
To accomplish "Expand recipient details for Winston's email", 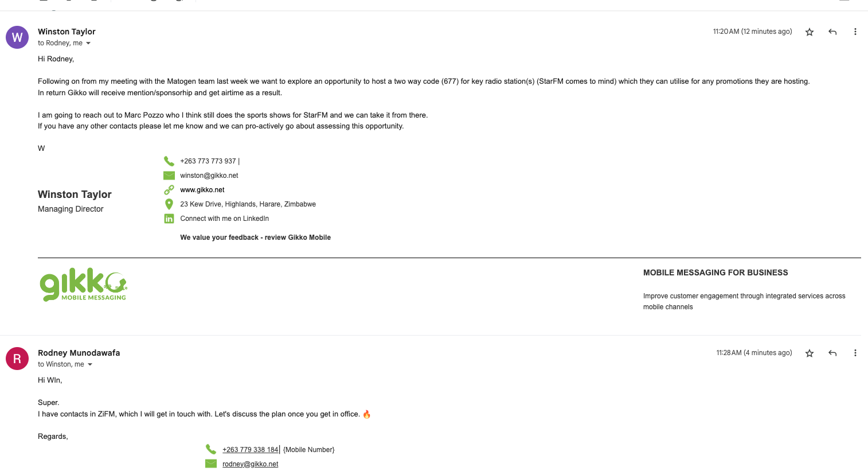I will [88, 44].
